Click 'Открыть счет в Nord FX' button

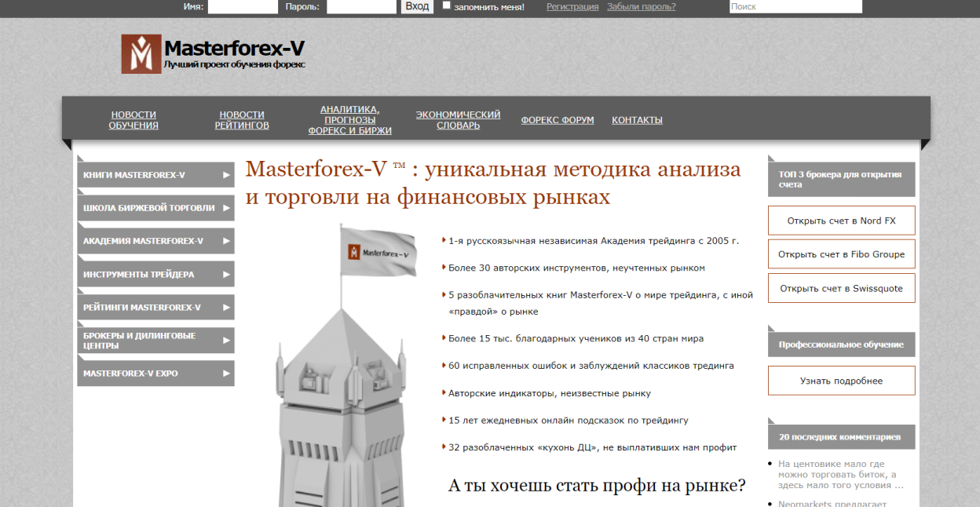click(x=842, y=221)
